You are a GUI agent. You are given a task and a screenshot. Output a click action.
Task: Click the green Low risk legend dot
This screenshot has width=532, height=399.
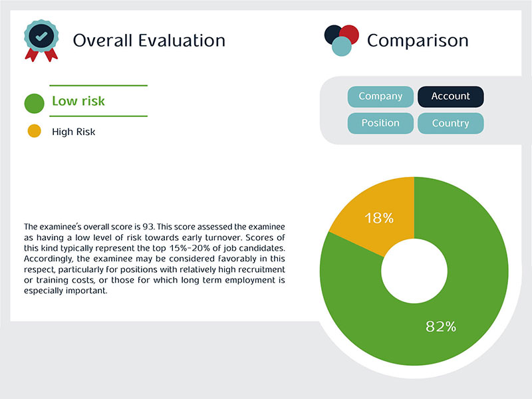(34, 102)
